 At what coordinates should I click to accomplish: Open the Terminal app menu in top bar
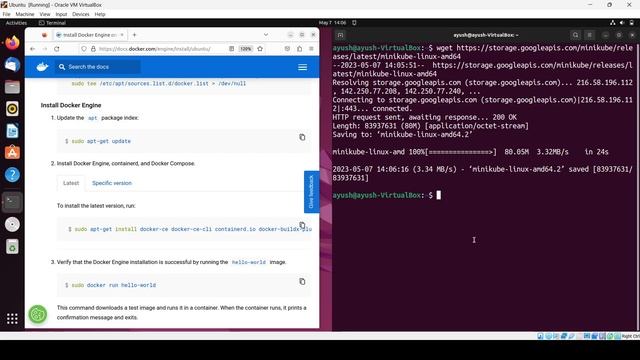pyautogui.click(x=52, y=23)
